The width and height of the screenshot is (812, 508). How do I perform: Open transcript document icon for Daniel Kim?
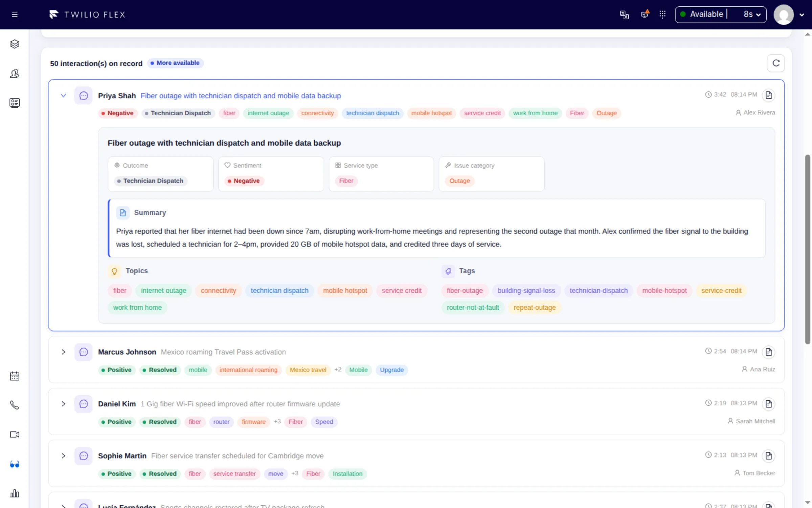(x=769, y=404)
